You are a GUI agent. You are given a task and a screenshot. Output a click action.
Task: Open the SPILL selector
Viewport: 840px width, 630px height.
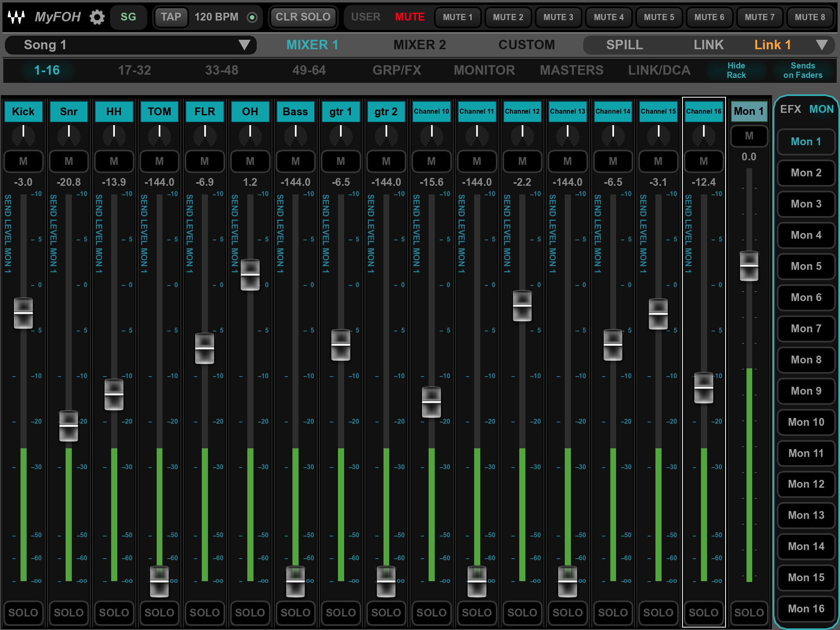pos(624,45)
